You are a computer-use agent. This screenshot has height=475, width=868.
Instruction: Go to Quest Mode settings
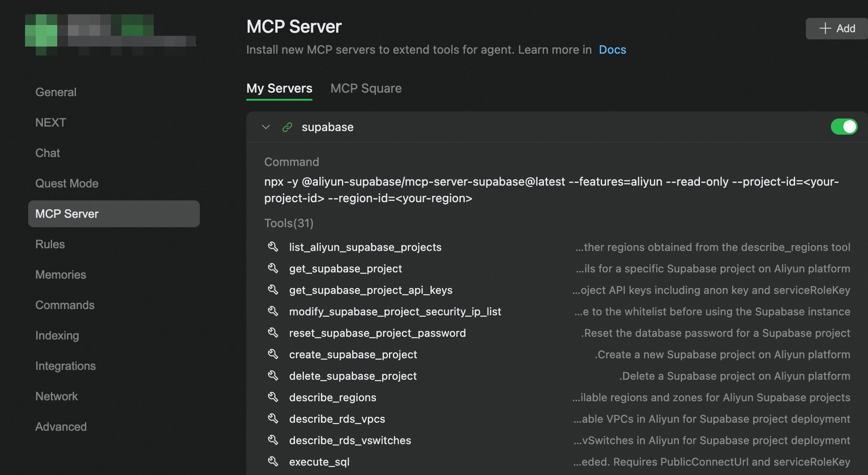point(67,183)
